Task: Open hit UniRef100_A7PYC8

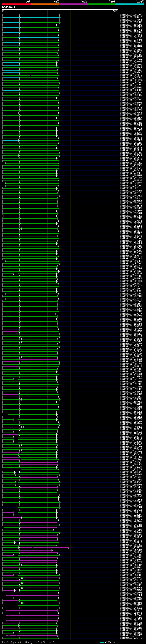Action: pos(131,20)
